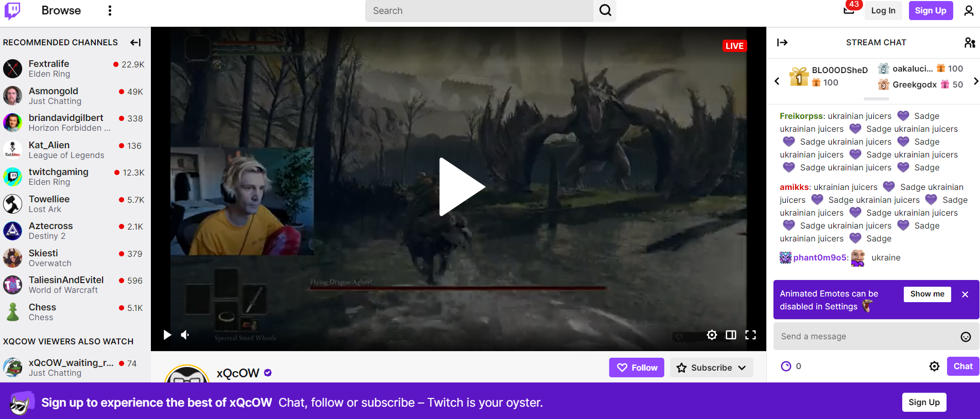Screen dimensions: 980x419
Task: Open Towelliee channel in sidebar
Action: click(x=75, y=204)
